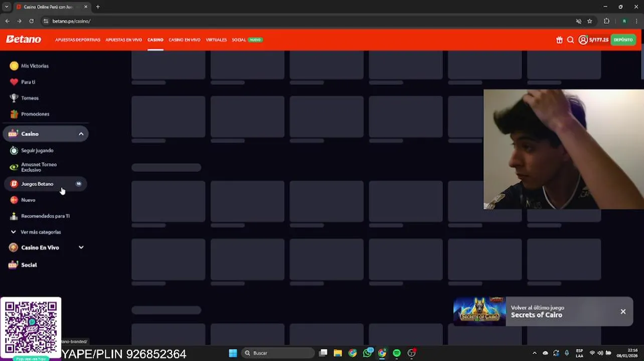
Task: Click the Secrets of Cairo game thumbnail
Action: [x=479, y=311]
